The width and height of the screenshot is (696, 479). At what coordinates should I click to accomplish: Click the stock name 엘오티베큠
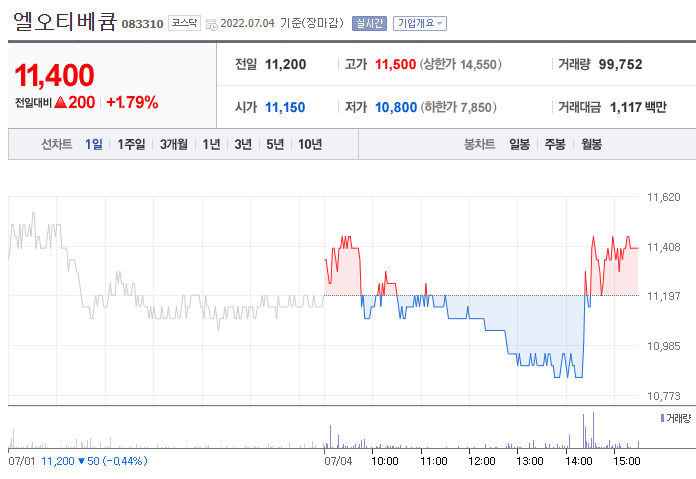tap(65, 21)
